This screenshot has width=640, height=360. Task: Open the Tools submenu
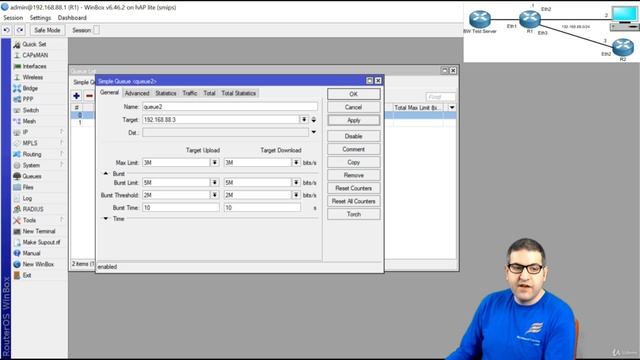(29, 220)
